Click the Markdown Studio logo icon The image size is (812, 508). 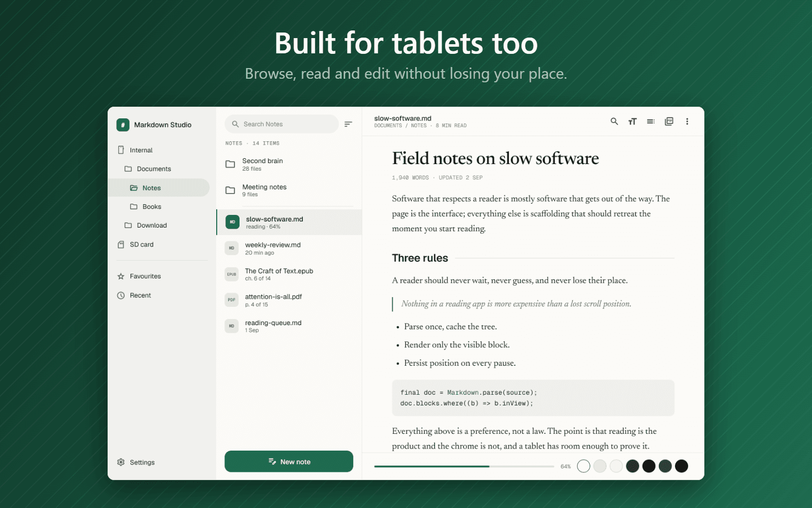[x=123, y=125]
